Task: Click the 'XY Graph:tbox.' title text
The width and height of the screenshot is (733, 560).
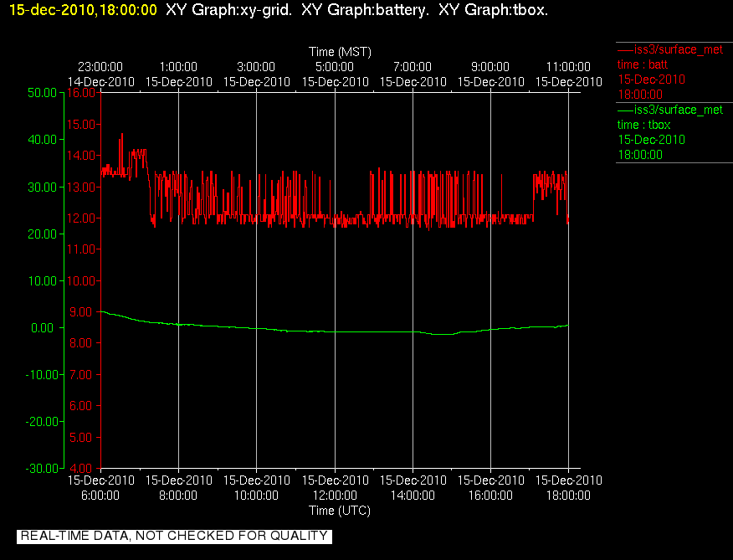Action: point(493,10)
